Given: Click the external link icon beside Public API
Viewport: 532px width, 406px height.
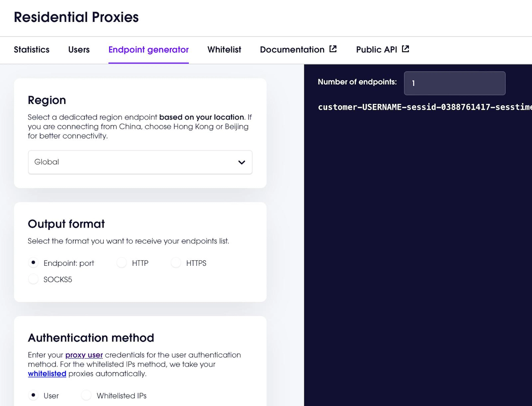Looking at the screenshot, I should (406, 49).
